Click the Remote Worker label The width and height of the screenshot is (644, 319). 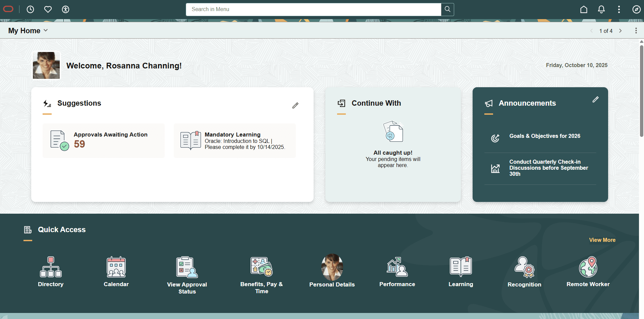588,284
